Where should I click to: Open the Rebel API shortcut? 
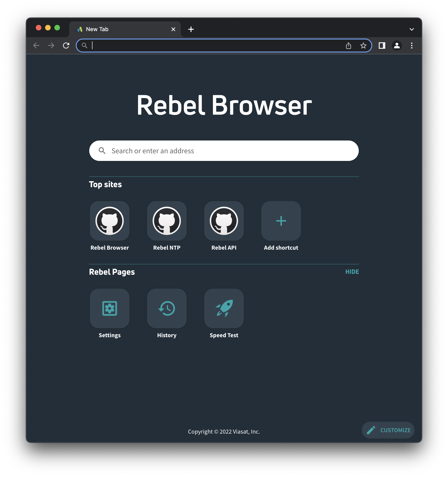tap(224, 221)
